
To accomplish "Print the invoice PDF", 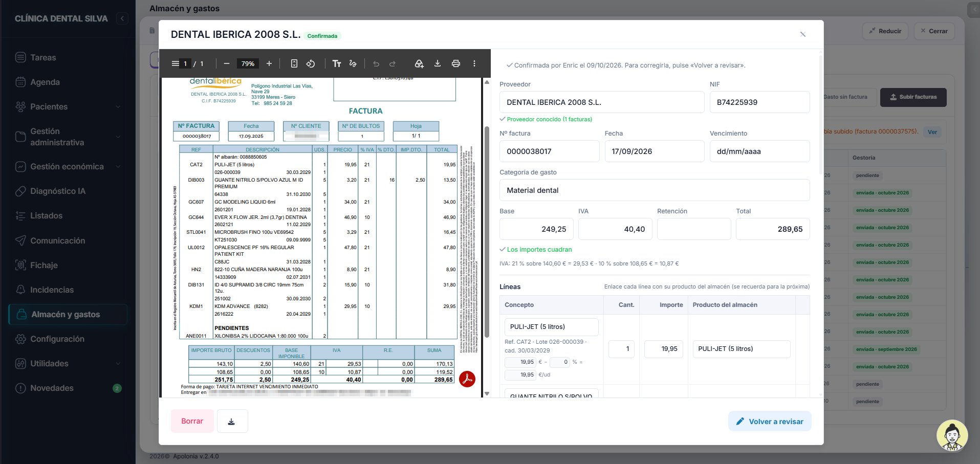I will click(x=456, y=63).
